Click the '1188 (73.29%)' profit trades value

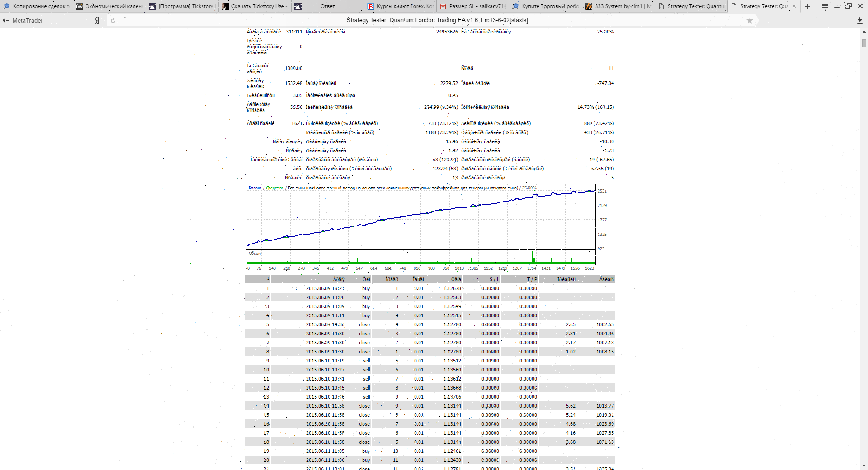442,132
